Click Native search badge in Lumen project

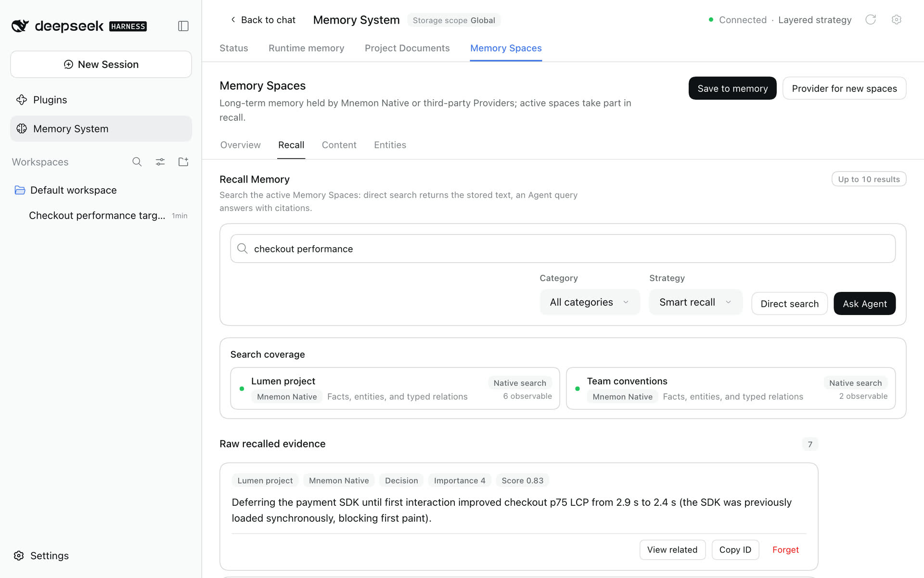point(520,383)
